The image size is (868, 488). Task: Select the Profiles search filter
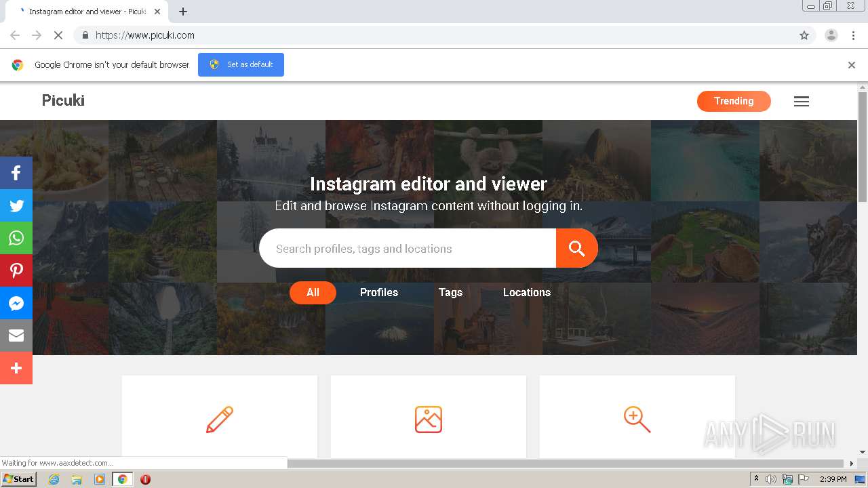(x=379, y=293)
